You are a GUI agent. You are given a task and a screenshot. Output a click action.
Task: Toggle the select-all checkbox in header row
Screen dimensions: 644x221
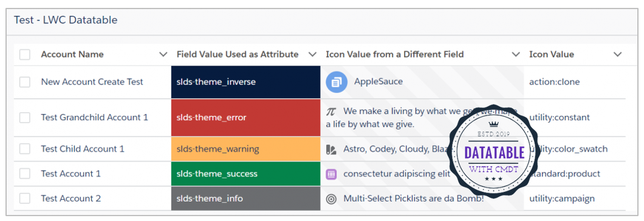pos(25,54)
